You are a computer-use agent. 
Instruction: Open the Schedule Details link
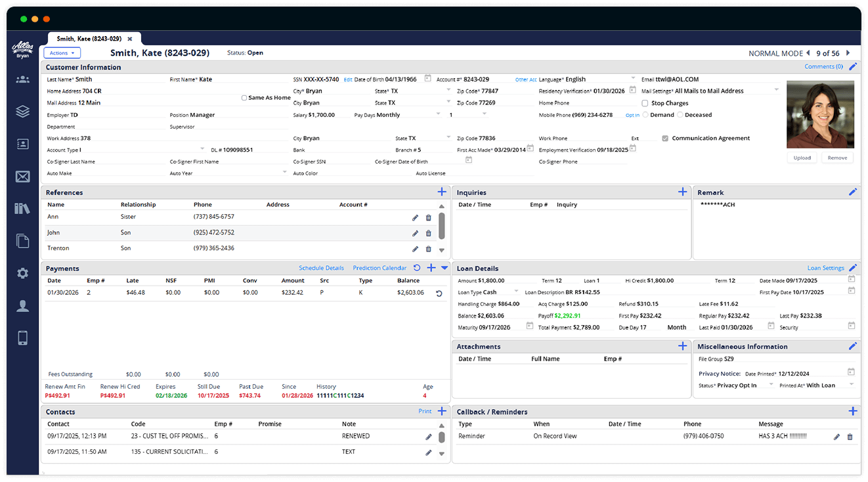click(x=321, y=268)
